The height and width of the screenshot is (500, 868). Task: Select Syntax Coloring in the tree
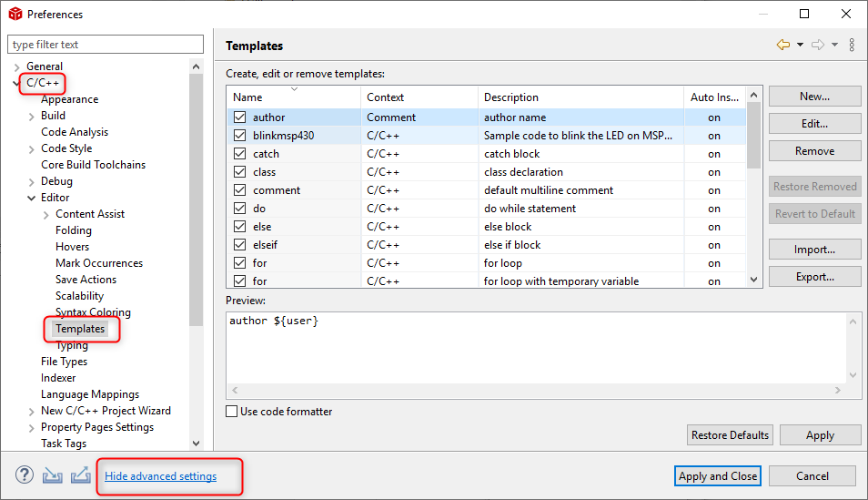(93, 312)
